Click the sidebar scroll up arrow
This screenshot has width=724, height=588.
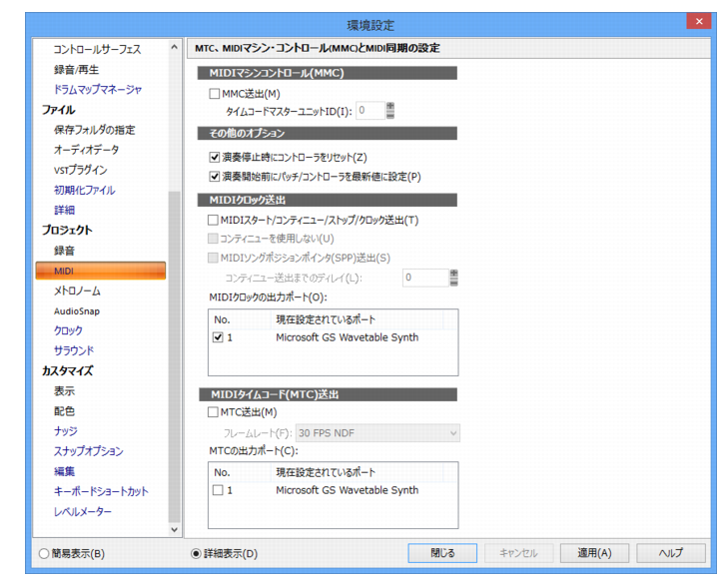tap(174, 47)
